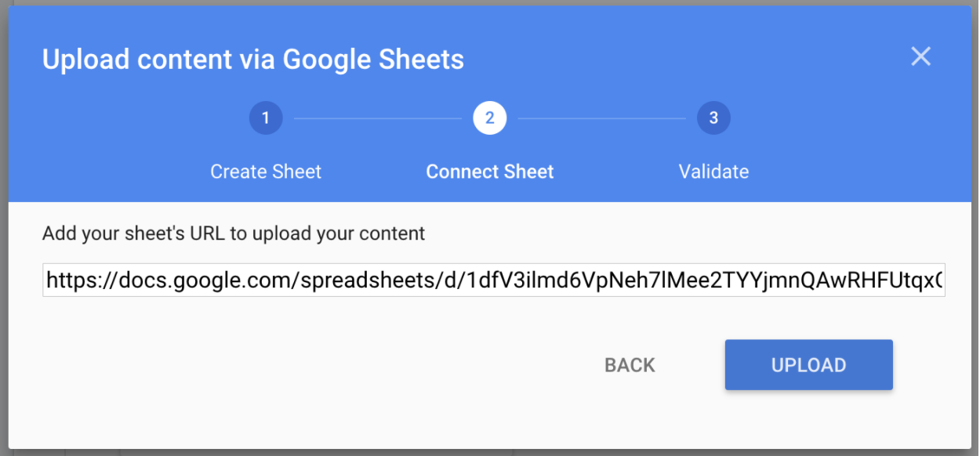Click the BACK button

click(630, 365)
